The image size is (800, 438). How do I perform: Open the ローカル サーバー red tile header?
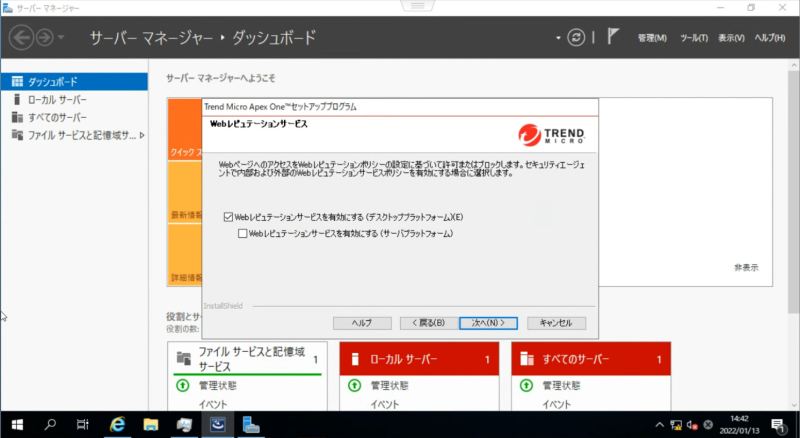coord(419,359)
